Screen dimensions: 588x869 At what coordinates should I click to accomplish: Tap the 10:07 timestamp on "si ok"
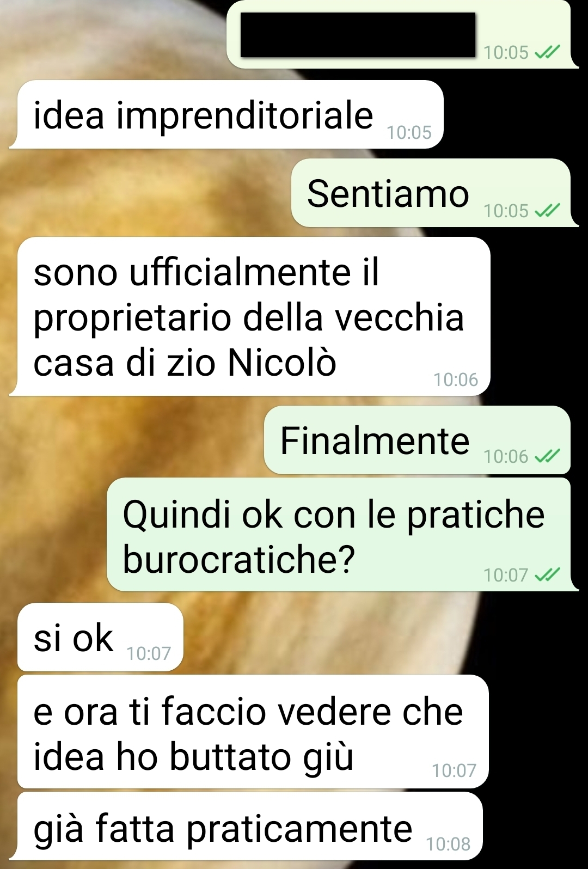pyautogui.click(x=149, y=653)
